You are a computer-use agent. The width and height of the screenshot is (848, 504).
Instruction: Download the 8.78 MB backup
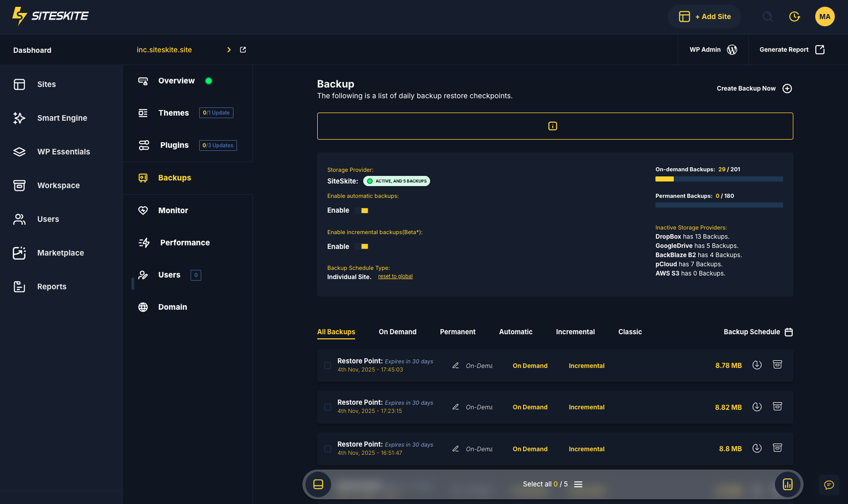point(757,365)
